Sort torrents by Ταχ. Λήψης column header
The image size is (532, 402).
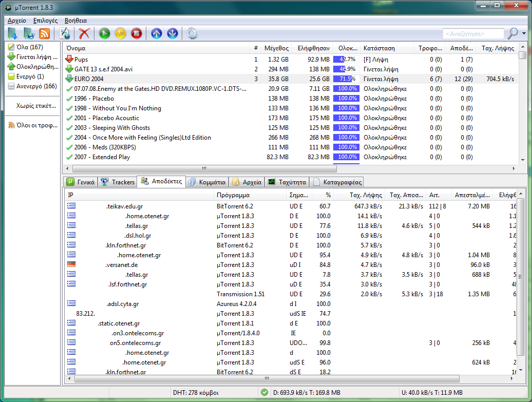(498, 48)
